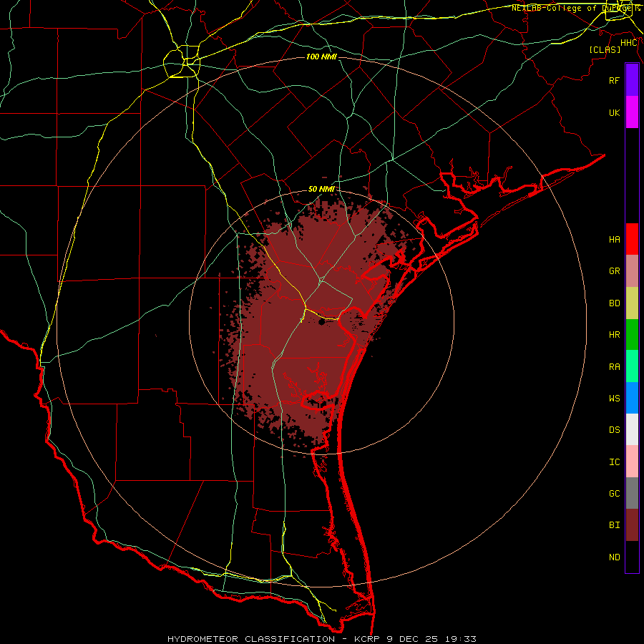Image resolution: width=644 pixels, height=644 pixels.
Task: Click the GR legend label
Action: tap(615, 271)
